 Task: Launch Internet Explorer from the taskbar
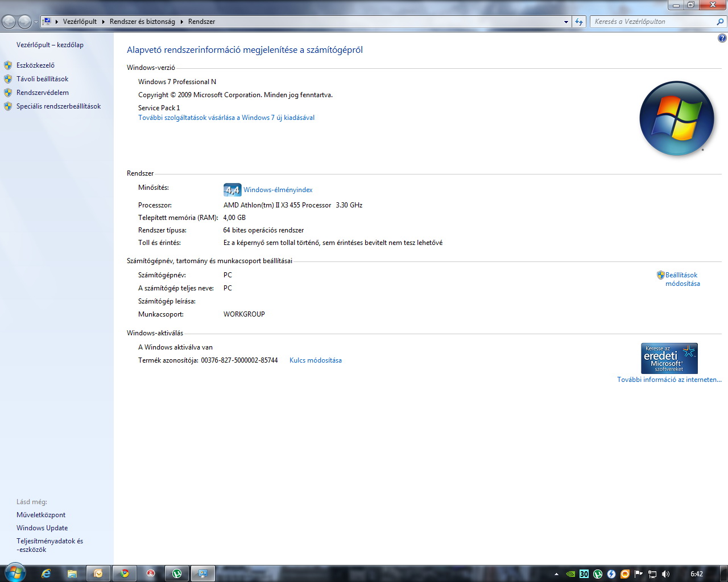46,573
